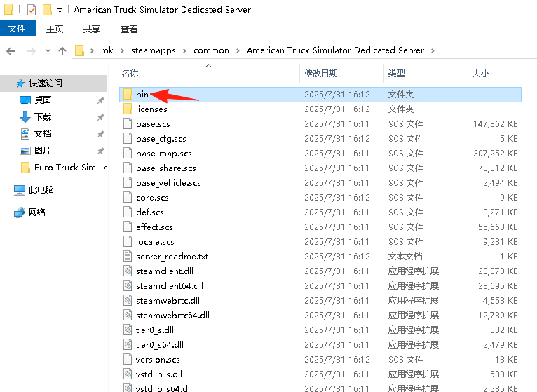
Task: Click the Network (网络) icon
Action: [x=20, y=212]
